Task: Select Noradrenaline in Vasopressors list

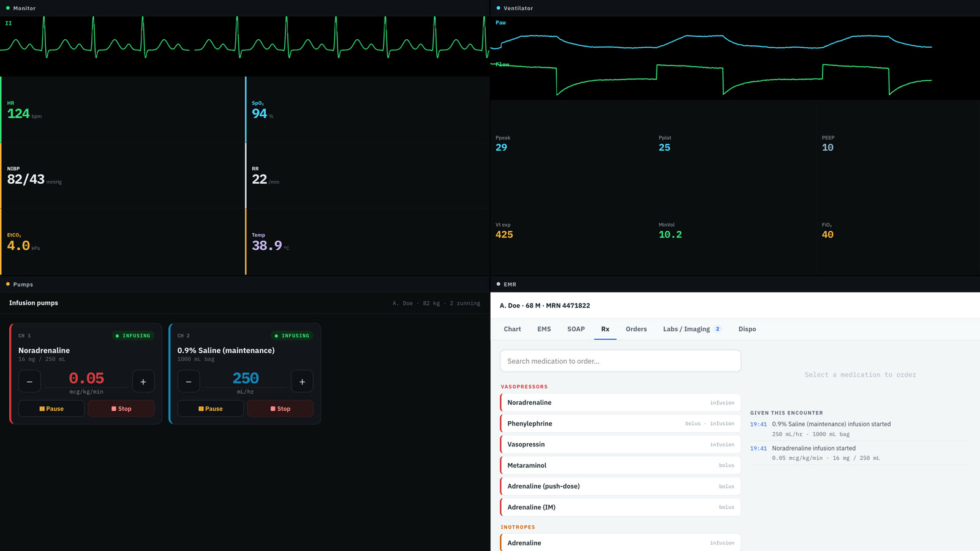Action: [620, 403]
